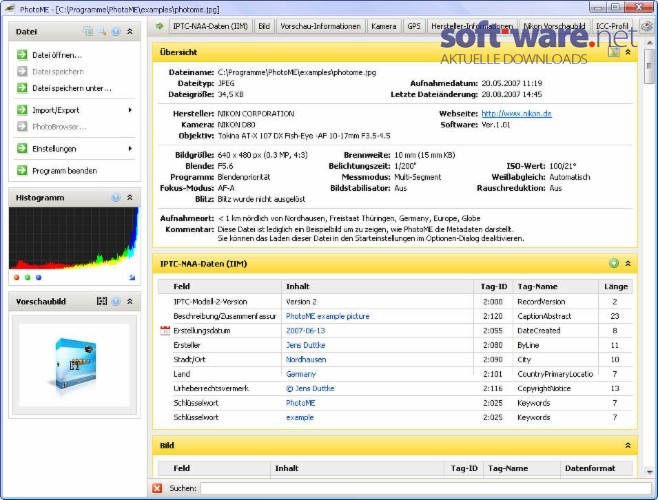The image size is (658, 500).
Task: Click date value 2007-06-13
Action: point(306,330)
